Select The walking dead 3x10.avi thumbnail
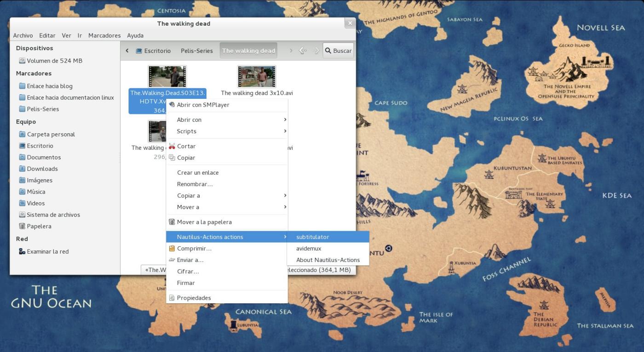This screenshot has height=352, width=644. 257,76
